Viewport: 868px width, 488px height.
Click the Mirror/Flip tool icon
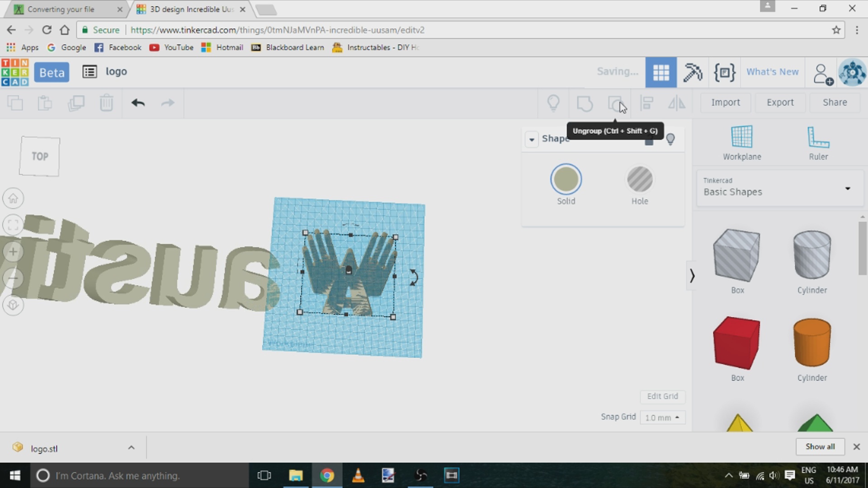[676, 103]
